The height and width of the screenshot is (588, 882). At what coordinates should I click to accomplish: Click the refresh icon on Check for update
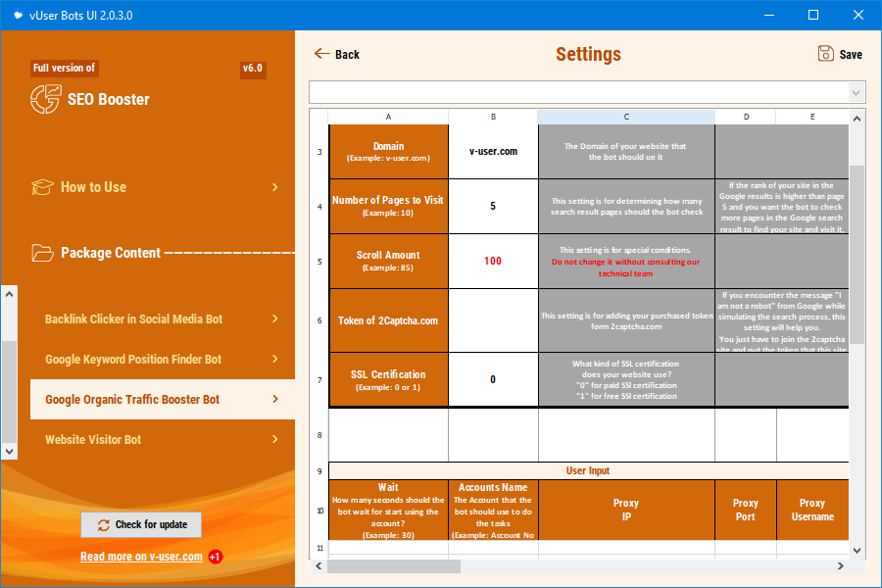click(104, 525)
